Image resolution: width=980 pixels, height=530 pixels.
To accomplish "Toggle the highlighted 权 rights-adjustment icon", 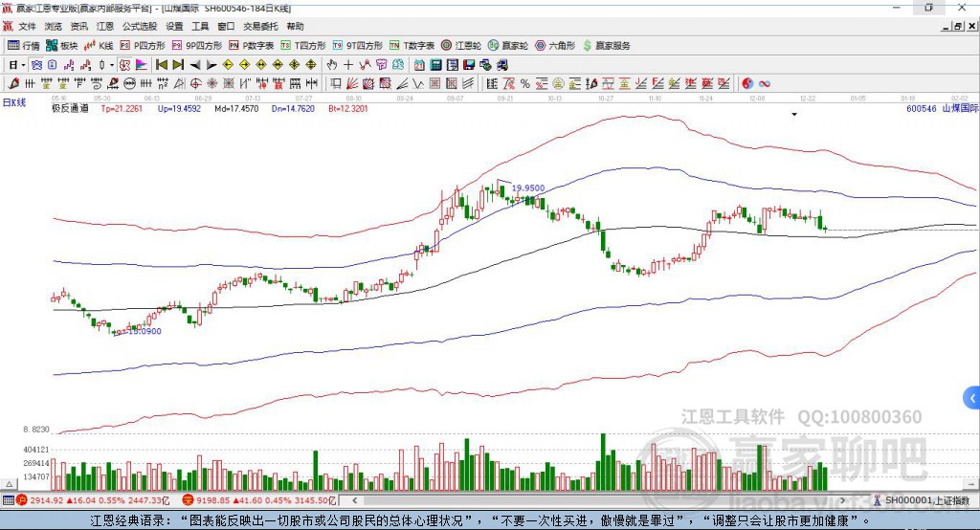I will click(124, 65).
